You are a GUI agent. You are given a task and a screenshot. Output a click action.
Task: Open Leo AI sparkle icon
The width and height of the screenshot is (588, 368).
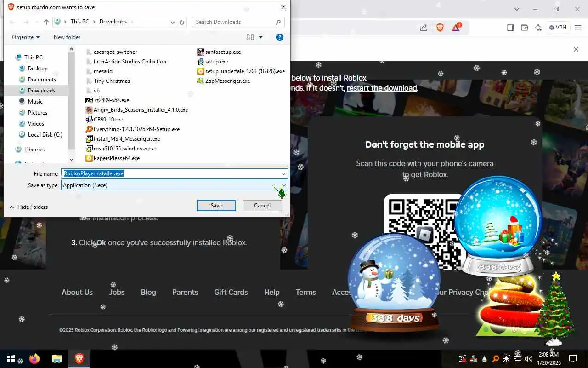point(538,28)
